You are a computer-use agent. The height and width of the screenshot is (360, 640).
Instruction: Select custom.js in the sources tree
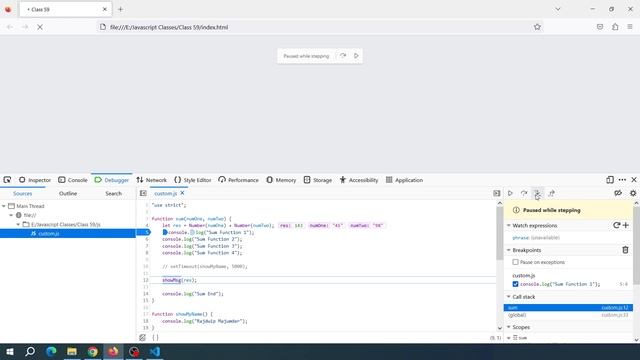point(68,233)
